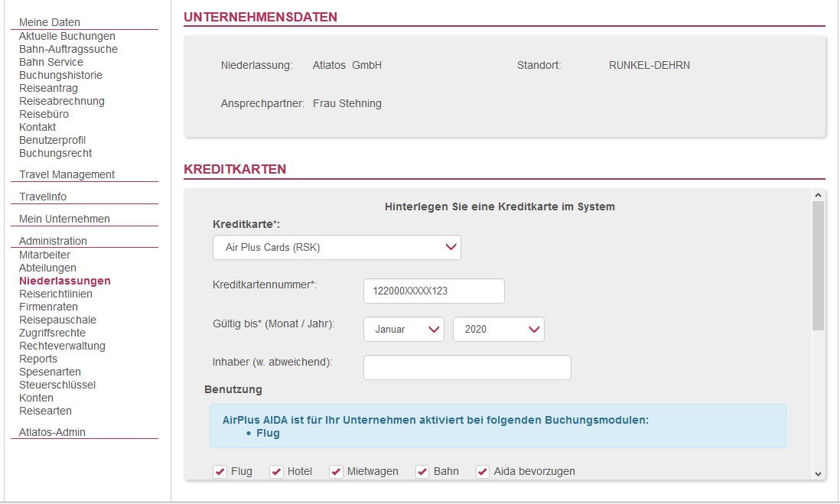Go to Aktuelle Buchungen
Screen dimensions: 840x504
67,36
